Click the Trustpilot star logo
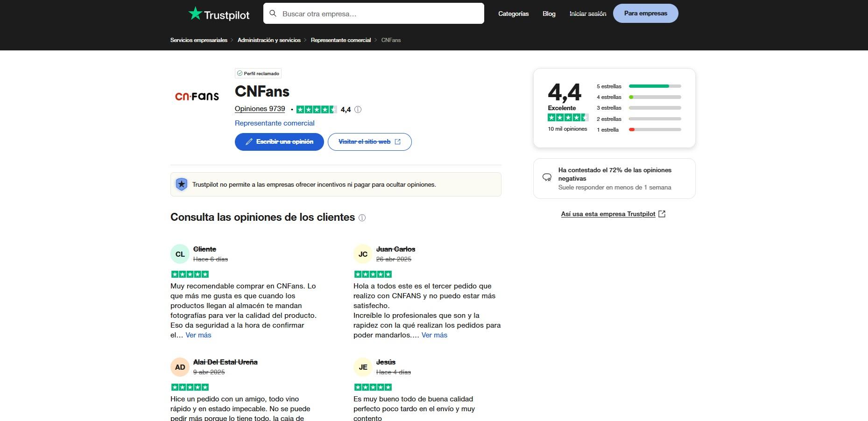This screenshot has height=421, width=868. tap(219, 14)
